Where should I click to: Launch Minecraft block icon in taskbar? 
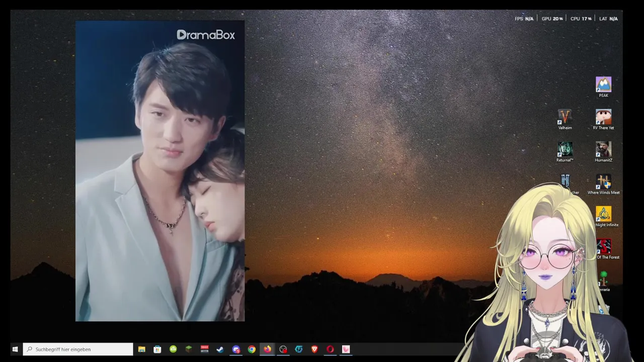pos(189,349)
